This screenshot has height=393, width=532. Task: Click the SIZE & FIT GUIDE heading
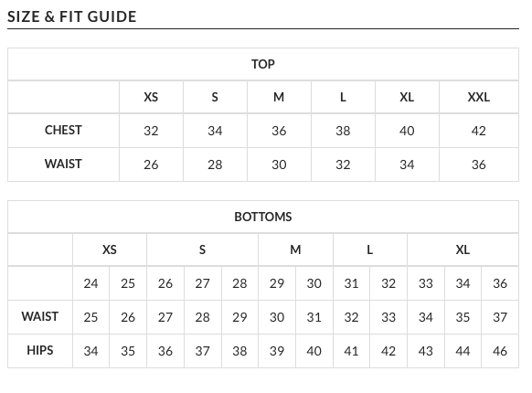point(72,16)
